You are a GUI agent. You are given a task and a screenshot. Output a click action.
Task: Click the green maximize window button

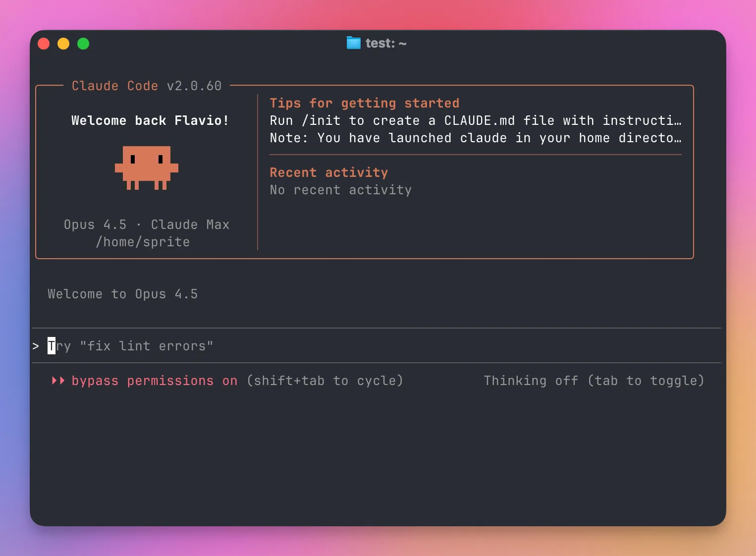coord(83,44)
